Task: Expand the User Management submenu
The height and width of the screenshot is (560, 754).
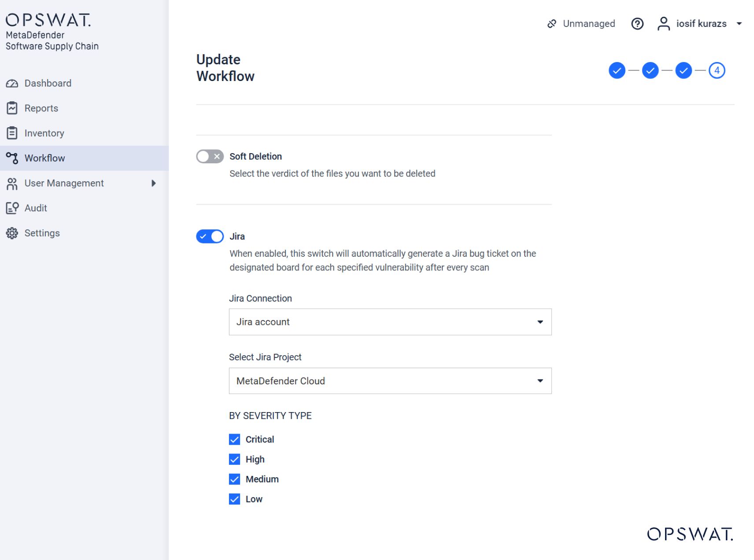Action: [153, 183]
